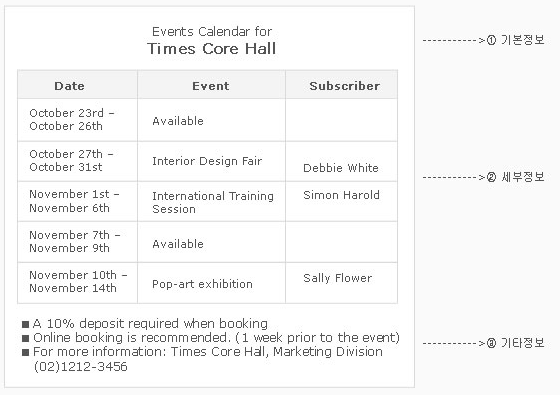The width and height of the screenshot is (560, 395).
Task: Click Simon Harold subscriber name
Action: (341, 195)
